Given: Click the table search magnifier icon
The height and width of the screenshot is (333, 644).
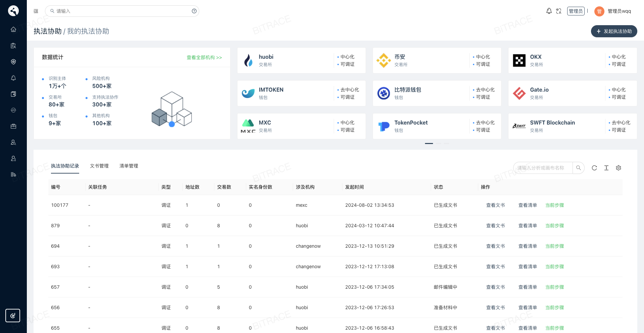Looking at the screenshot, I should pyautogui.click(x=579, y=168).
